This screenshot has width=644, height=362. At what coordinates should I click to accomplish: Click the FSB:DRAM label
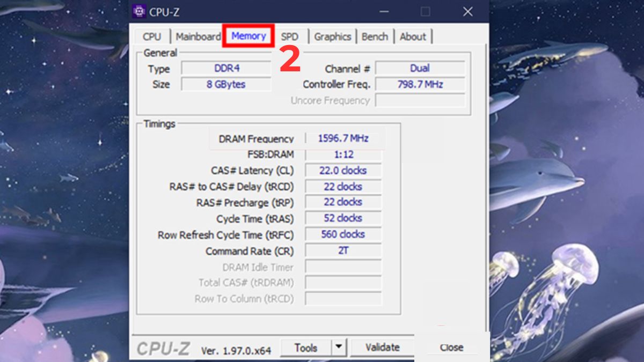pos(270,154)
